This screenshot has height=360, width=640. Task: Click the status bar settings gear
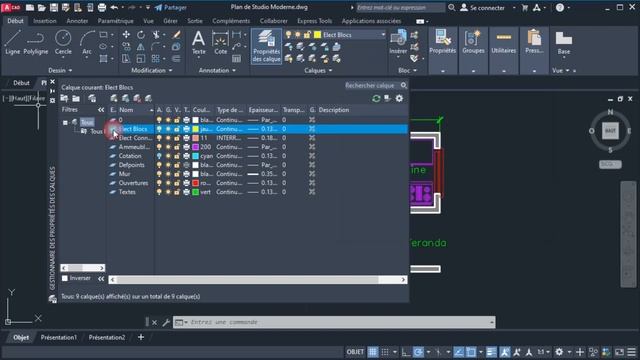click(x=559, y=352)
